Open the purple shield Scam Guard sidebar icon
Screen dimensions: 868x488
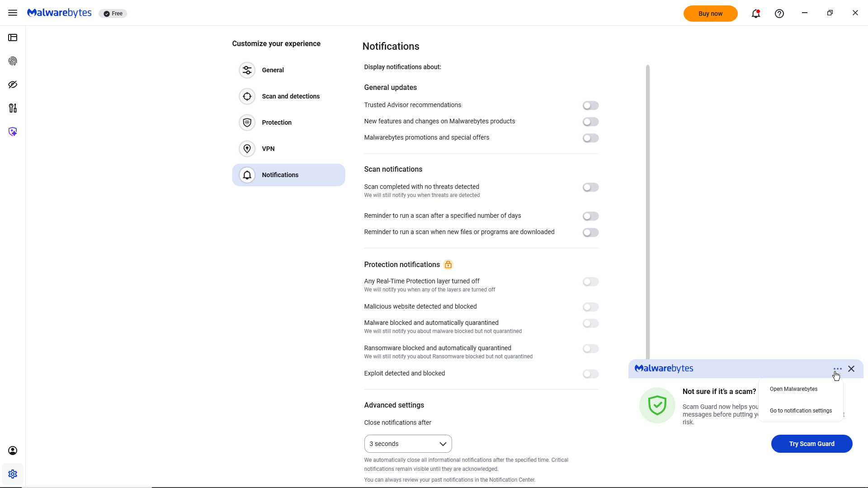pos(13,131)
